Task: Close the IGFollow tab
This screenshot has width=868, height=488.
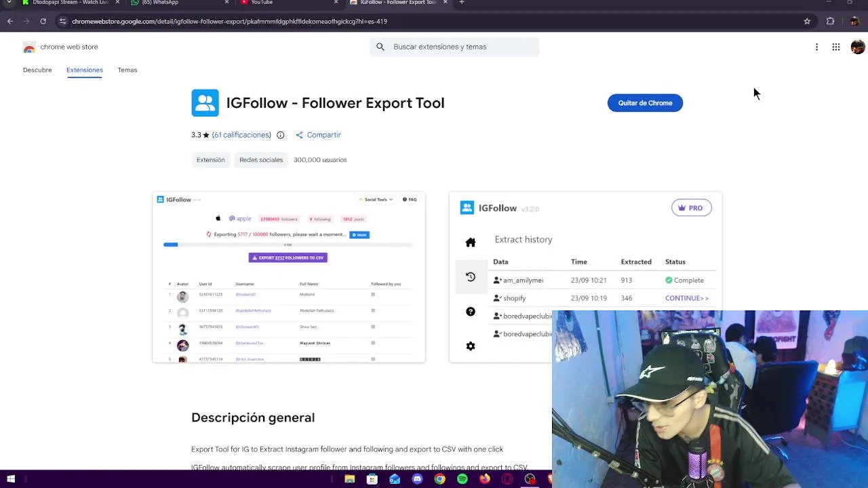Action: [445, 3]
